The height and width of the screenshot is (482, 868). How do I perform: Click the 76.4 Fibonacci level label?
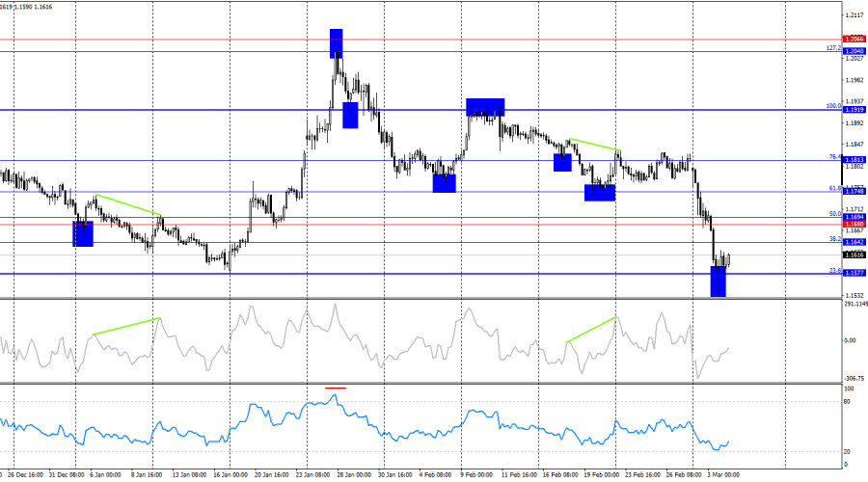[x=835, y=157]
